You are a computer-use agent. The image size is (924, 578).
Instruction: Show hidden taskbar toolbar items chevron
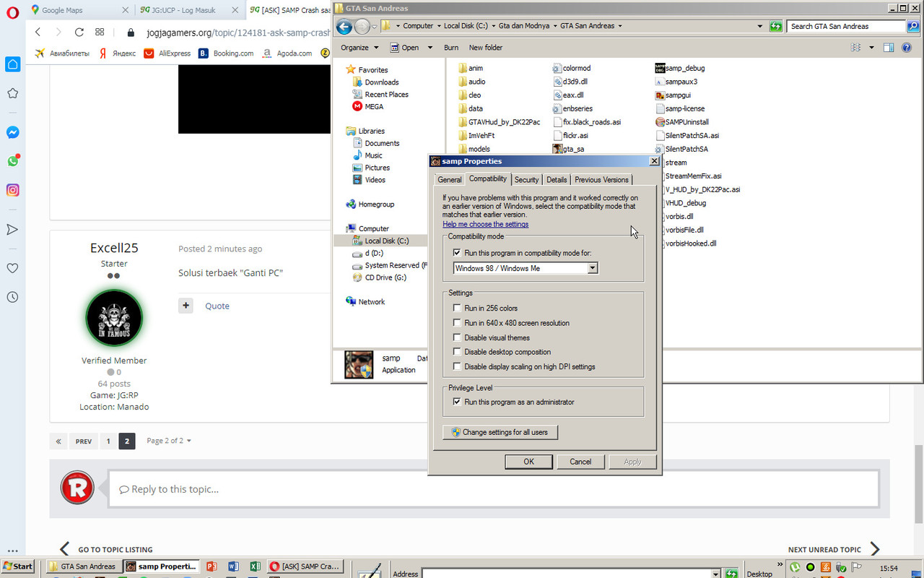(x=780, y=566)
